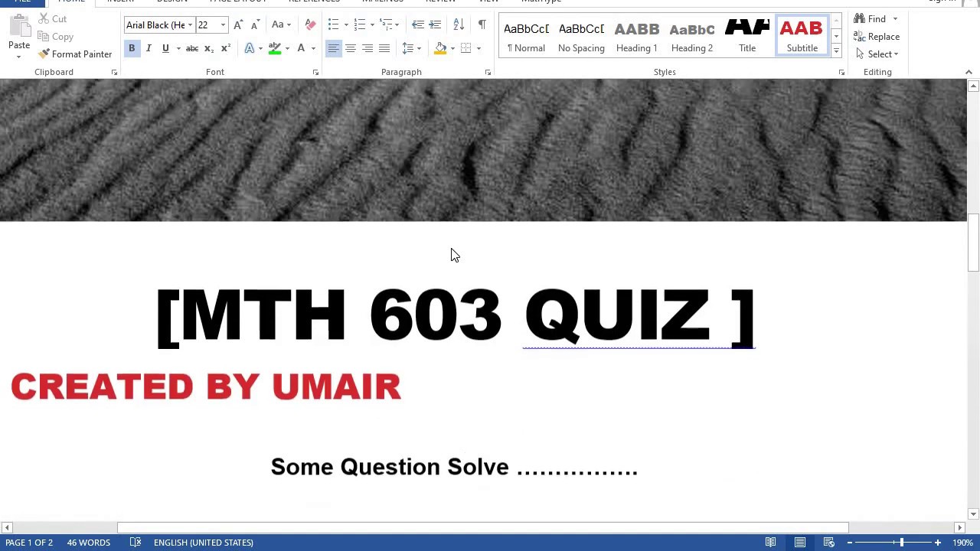
Task: Switch to Print Layout view
Action: click(799, 543)
